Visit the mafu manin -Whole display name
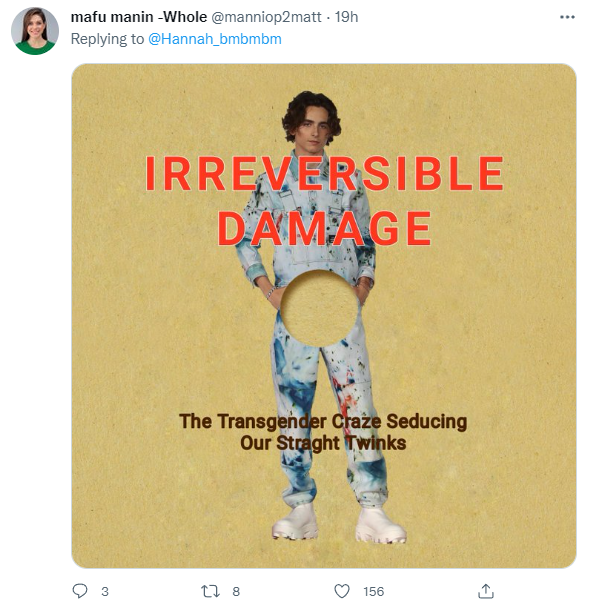589x606 pixels. pos(139,17)
